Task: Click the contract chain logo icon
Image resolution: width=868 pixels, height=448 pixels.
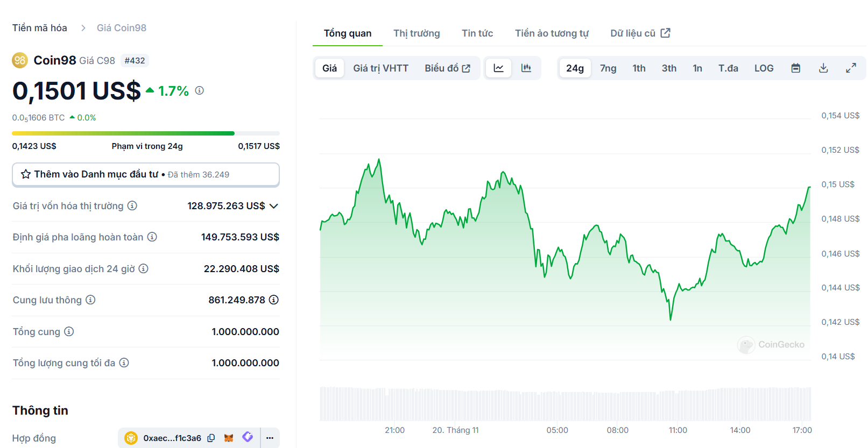Action: (131, 438)
